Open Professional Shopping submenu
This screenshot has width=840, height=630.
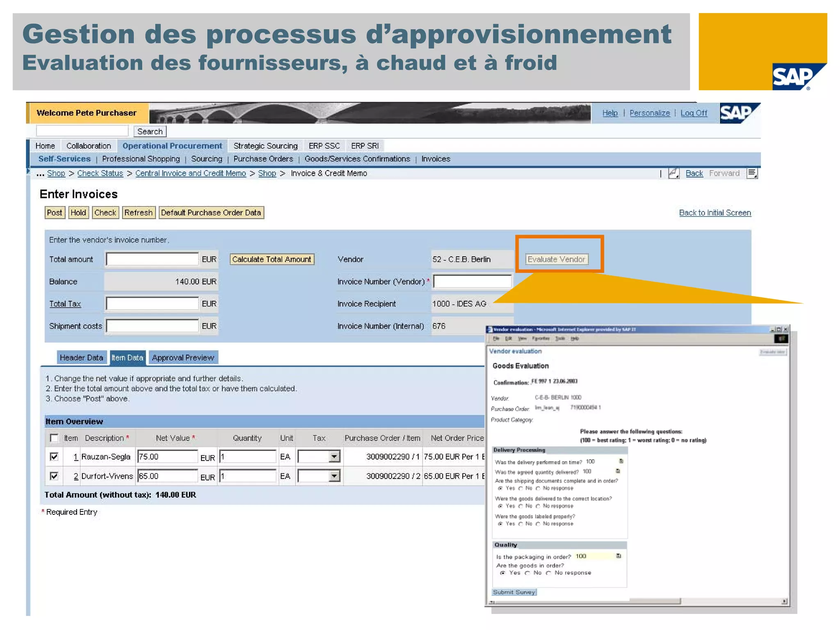(x=141, y=159)
